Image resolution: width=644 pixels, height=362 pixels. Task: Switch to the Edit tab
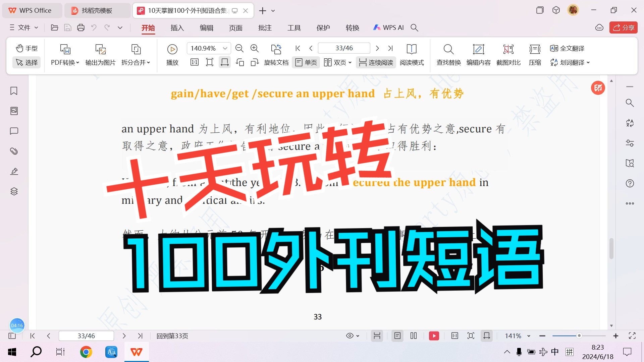(x=206, y=28)
